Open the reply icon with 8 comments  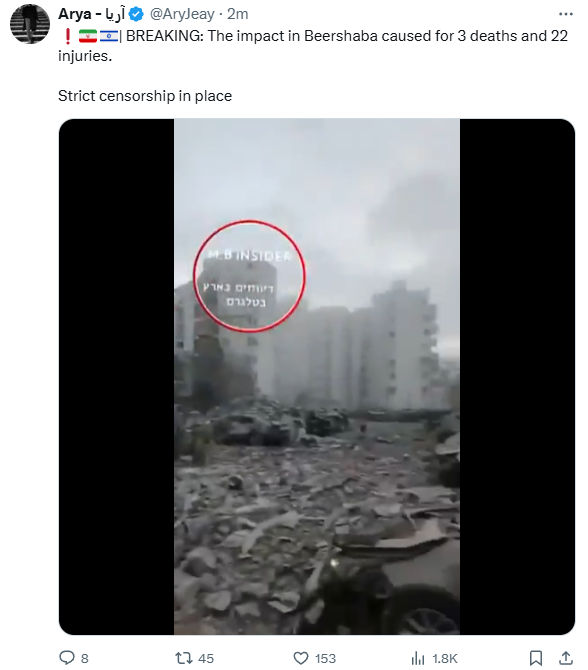tap(67, 658)
